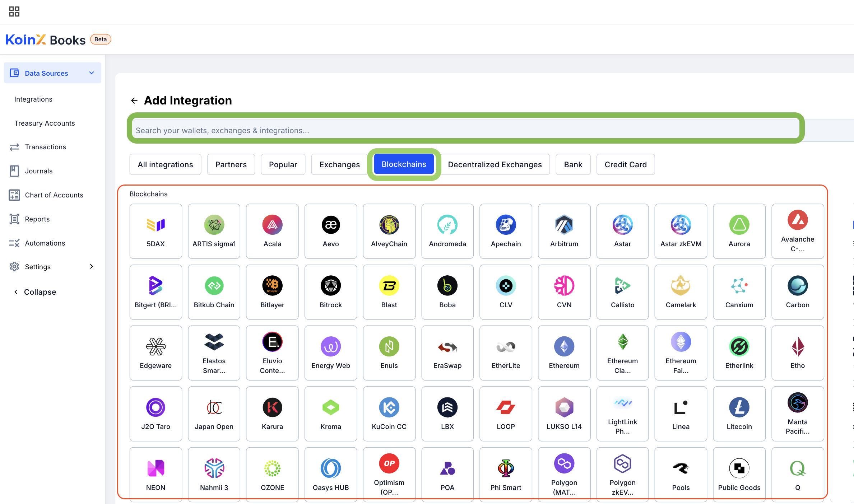The height and width of the screenshot is (504, 854).
Task: Switch to the Popular tab
Action: 283,164
